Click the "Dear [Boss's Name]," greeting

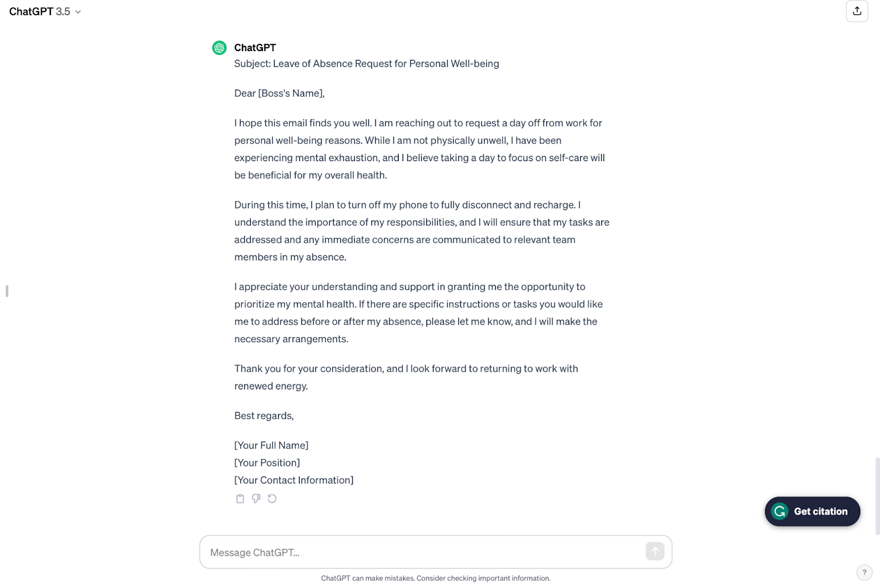[x=279, y=94]
